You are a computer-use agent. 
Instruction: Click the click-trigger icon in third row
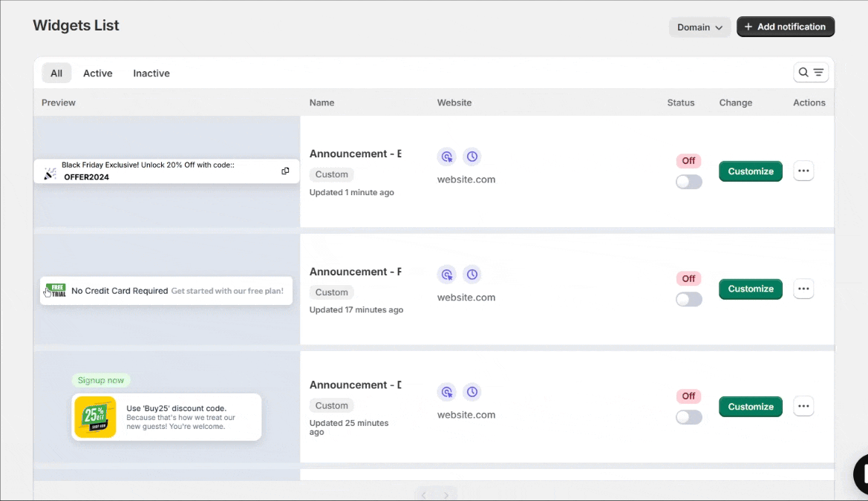(446, 392)
